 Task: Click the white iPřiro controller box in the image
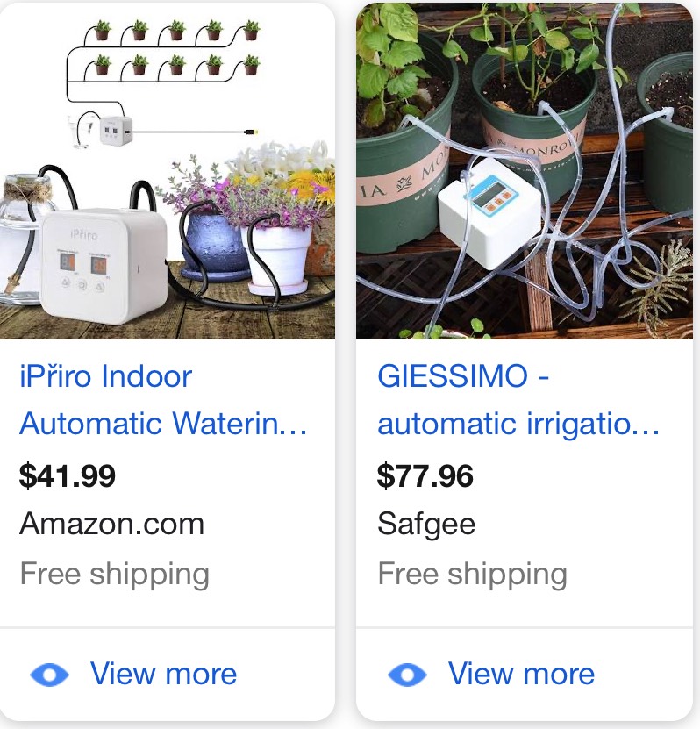point(104,266)
